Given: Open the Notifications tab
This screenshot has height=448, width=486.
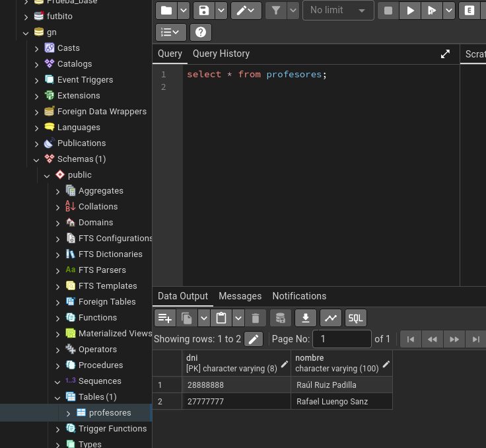Looking at the screenshot, I should click(299, 296).
